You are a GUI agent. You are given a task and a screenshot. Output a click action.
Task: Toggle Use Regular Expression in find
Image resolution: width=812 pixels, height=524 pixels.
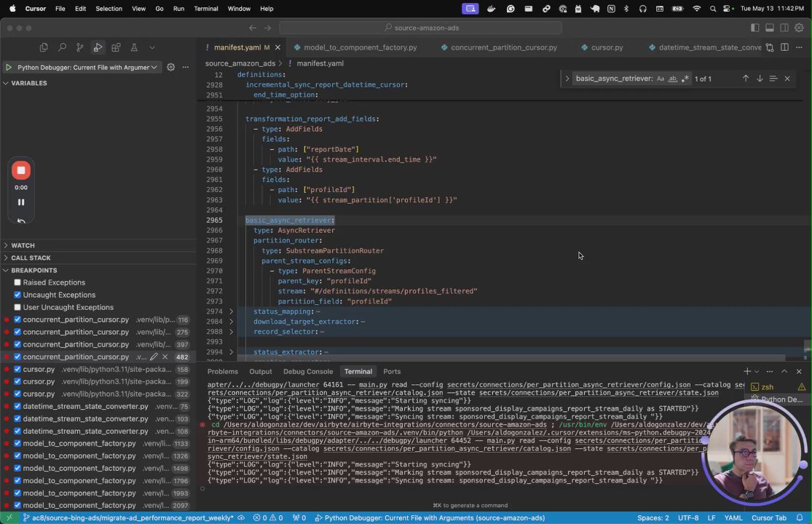[685, 79]
